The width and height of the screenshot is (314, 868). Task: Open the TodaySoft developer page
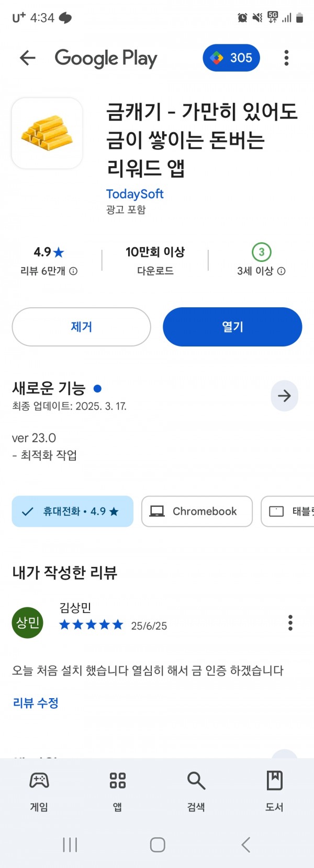pyautogui.click(x=135, y=194)
